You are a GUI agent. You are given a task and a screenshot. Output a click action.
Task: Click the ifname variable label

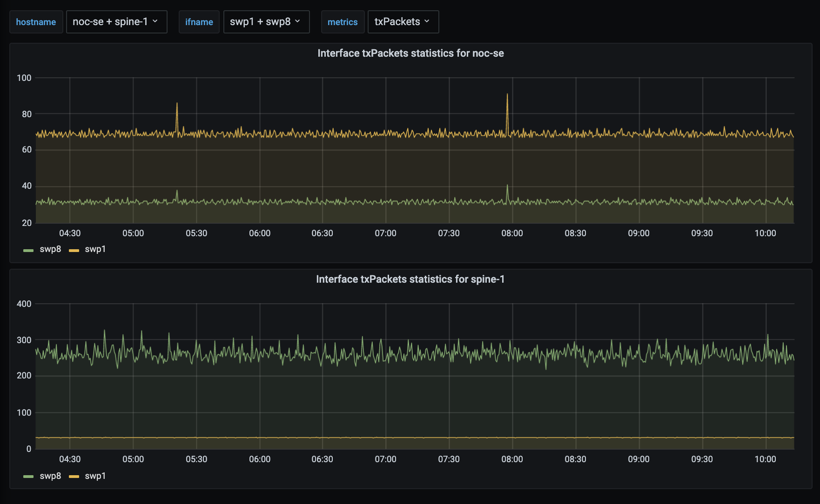[199, 21]
